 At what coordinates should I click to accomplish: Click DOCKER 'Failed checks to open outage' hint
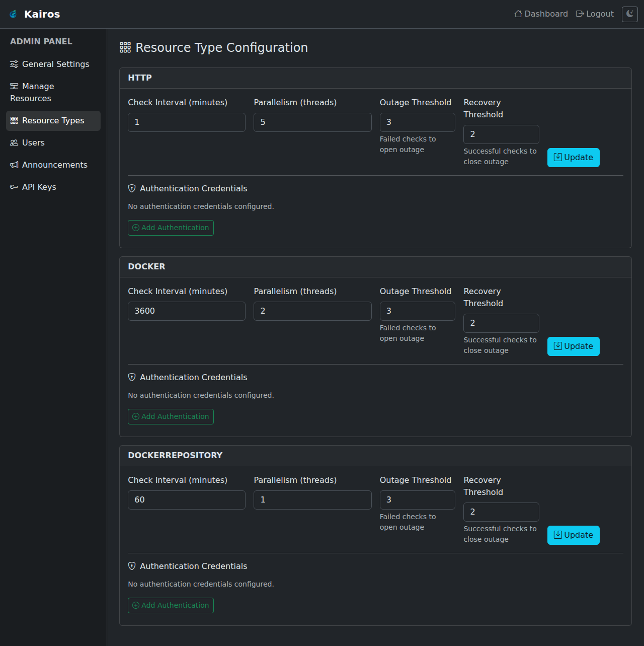(x=408, y=333)
